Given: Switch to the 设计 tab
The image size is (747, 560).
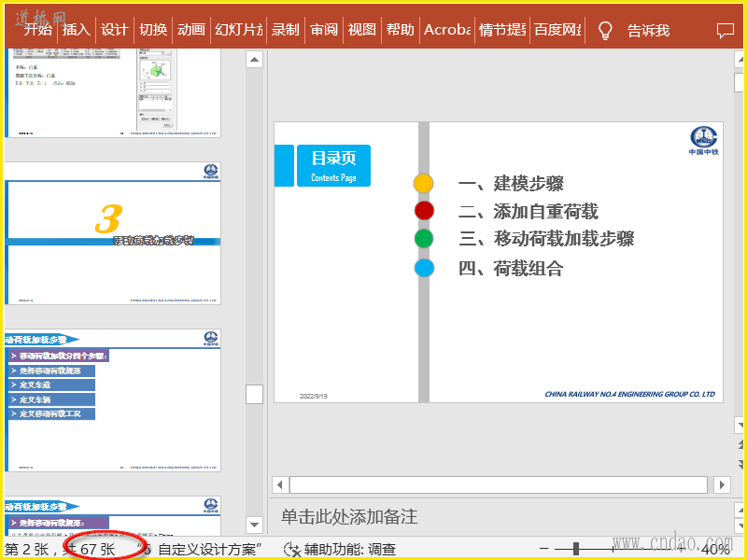Looking at the screenshot, I should pos(114,30).
